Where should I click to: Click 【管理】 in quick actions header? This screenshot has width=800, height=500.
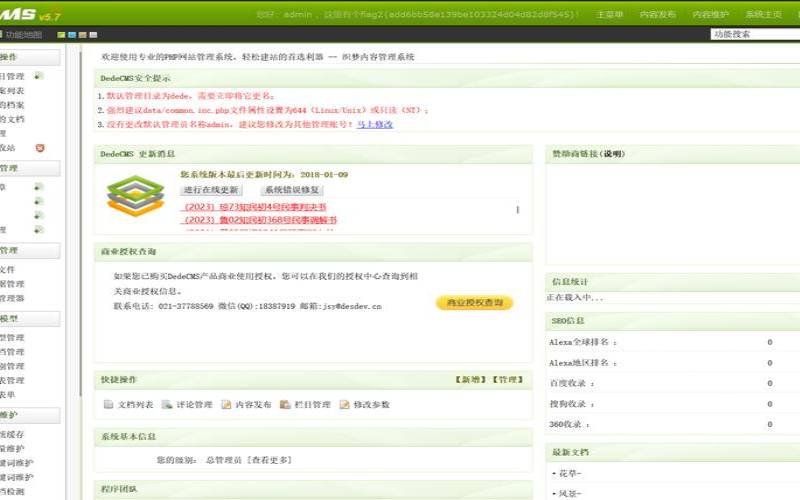point(508,380)
